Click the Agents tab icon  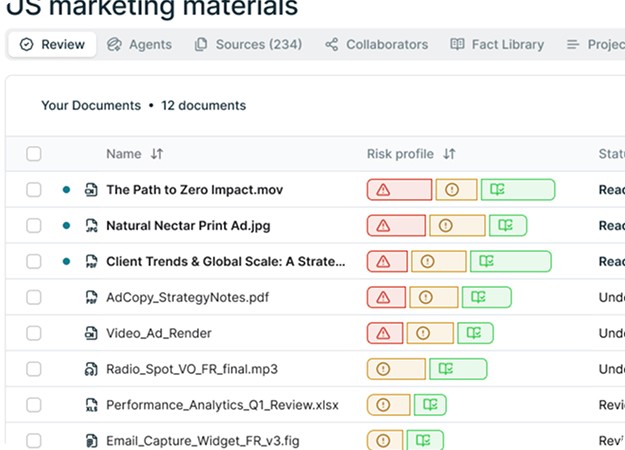[x=114, y=44]
